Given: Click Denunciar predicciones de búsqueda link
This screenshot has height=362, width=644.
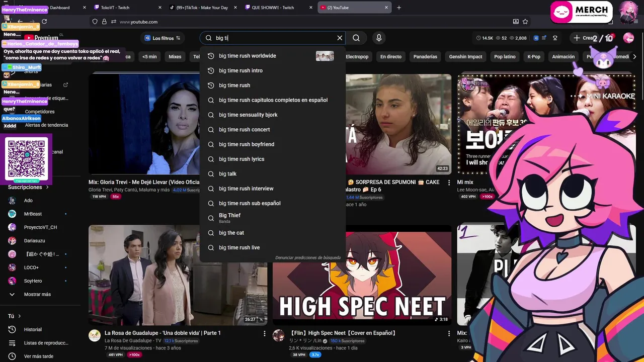Looking at the screenshot, I should click(x=307, y=257).
